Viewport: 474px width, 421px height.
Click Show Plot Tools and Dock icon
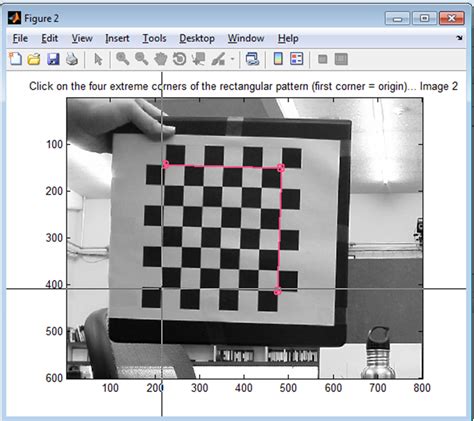coord(341,59)
